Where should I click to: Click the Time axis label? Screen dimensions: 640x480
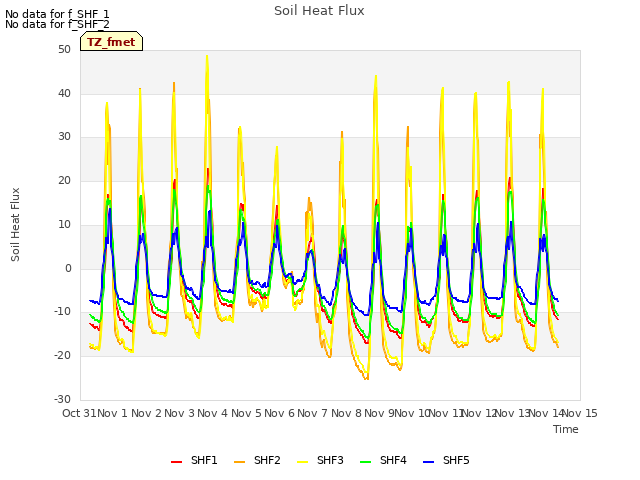pyautogui.click(x=566, y=429)
